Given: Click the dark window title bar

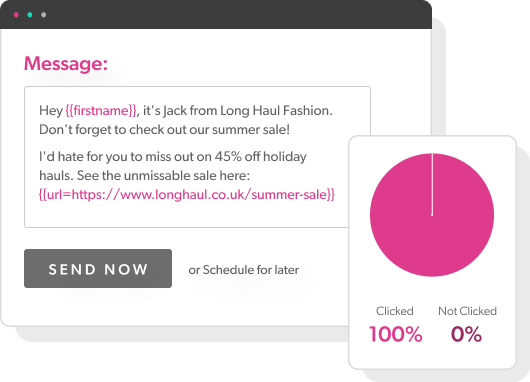Looking at the screenshot, I should point(216,15).
